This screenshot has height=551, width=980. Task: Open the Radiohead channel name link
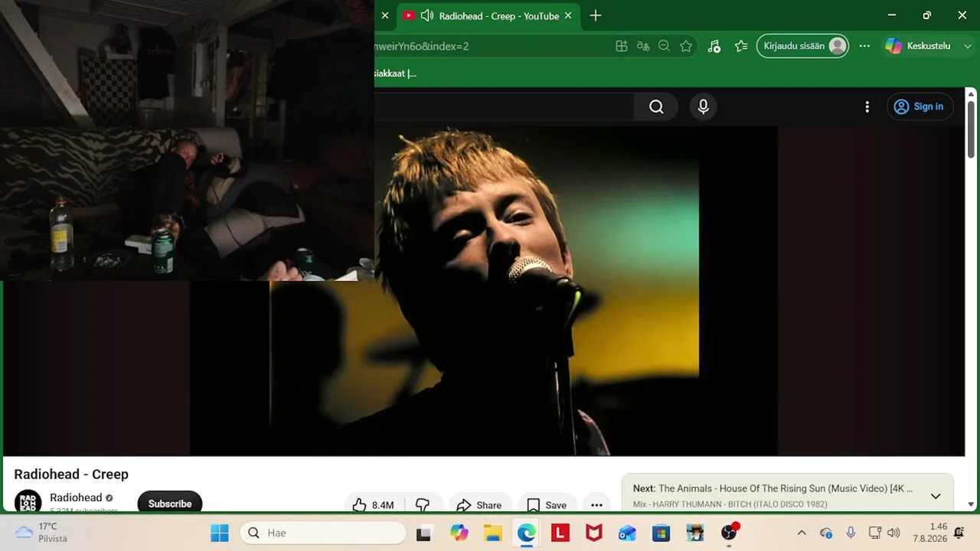pyautogui.click(x=76, y=497)
